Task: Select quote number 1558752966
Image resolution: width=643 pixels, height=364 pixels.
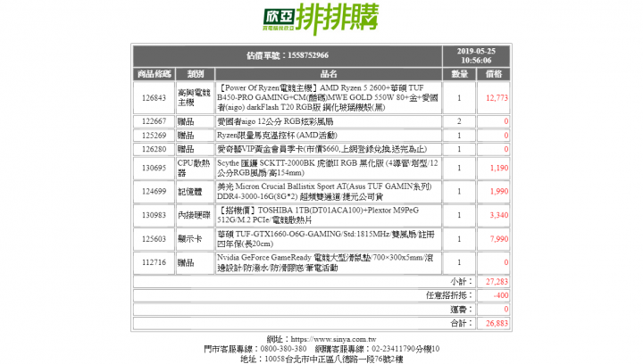Action: click(x=307, y=55)
